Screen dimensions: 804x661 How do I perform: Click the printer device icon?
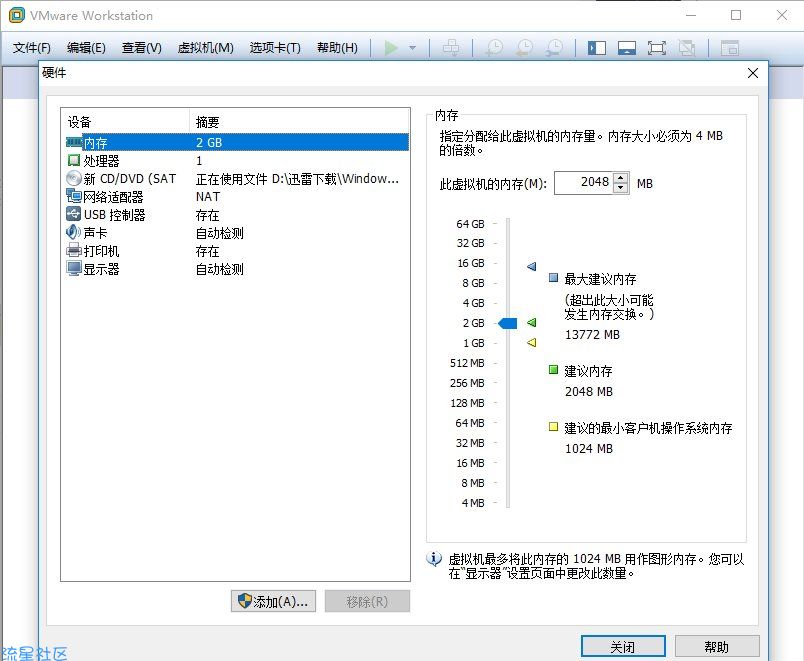[x=74, y=250]
